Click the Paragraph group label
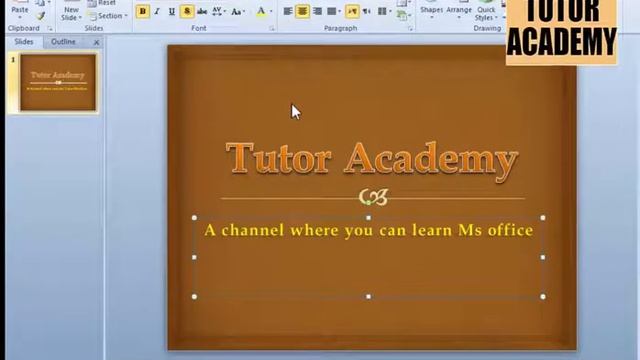Image resolution: width=640 pixels, height=360 pixels. (x=340, y=29)
